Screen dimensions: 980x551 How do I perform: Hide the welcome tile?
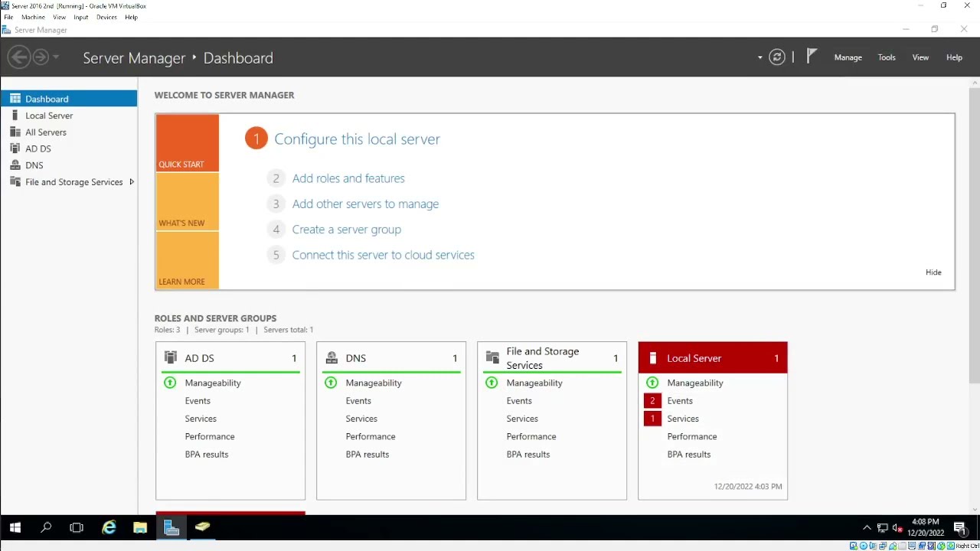click(x=933, y=272)
